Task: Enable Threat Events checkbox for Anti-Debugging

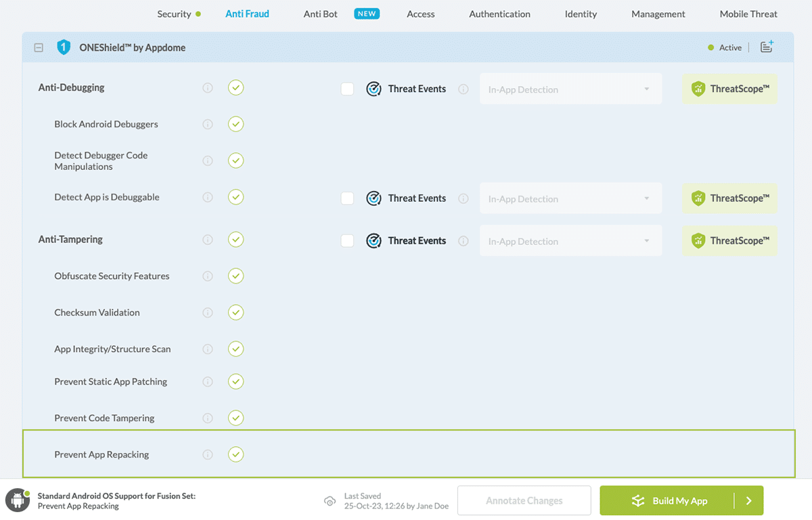Action: (347, 89)
